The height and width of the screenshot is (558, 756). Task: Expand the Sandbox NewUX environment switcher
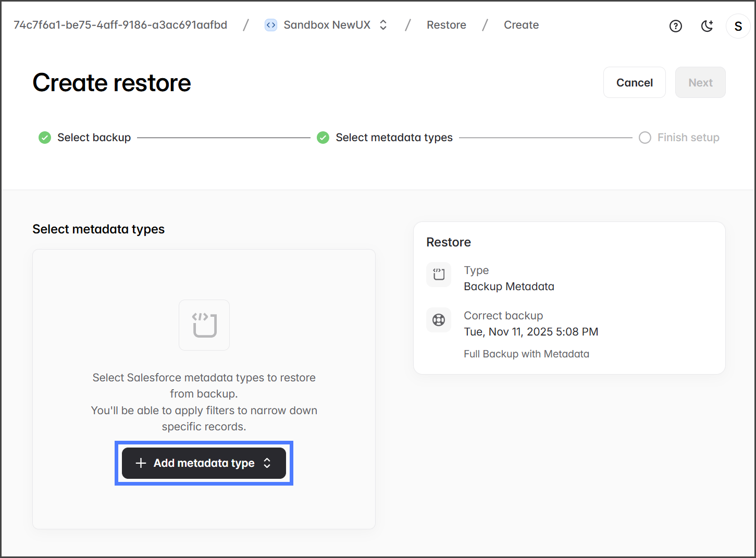[383, 25]
